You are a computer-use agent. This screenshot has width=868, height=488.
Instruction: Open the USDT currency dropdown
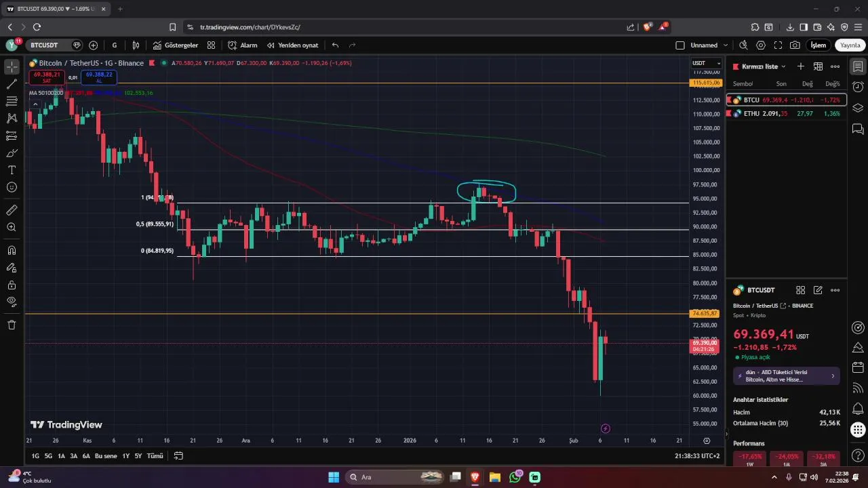pos(706,63)
